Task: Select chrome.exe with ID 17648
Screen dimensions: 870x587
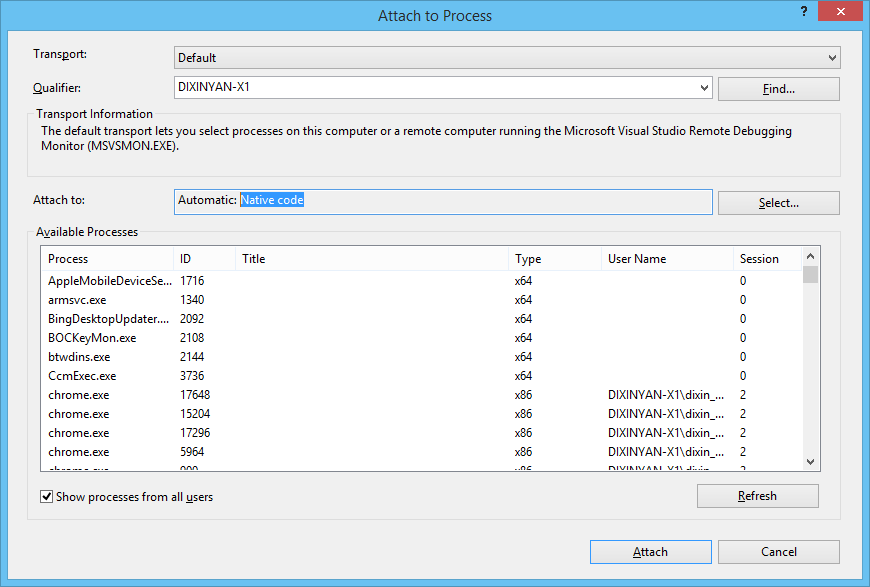Action: pos(422,395)
